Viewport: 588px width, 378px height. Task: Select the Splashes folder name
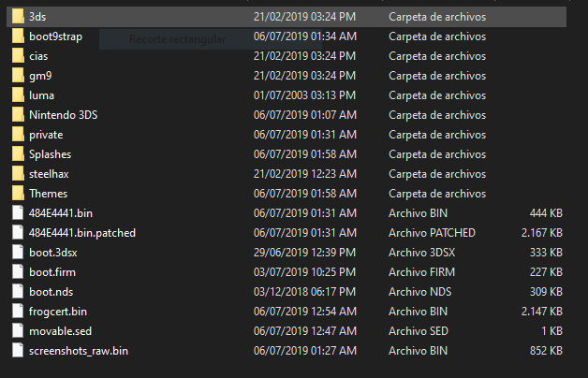click(x=50, y=154)
